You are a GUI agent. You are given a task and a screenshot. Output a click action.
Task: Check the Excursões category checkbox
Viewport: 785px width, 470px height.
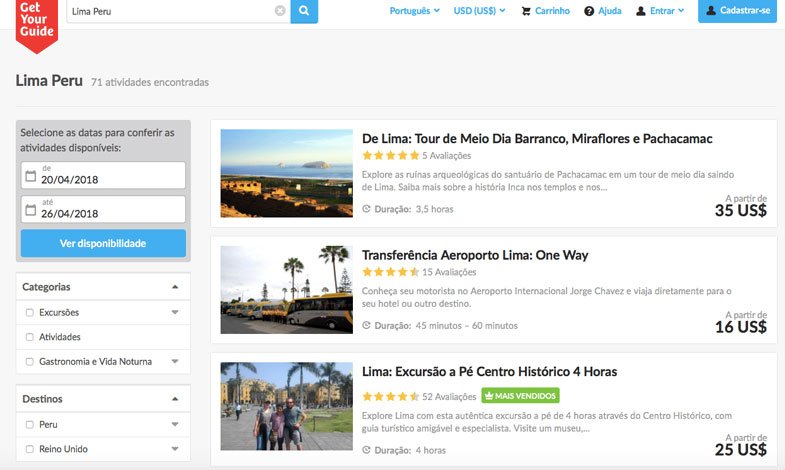click(x=29, y=313)
